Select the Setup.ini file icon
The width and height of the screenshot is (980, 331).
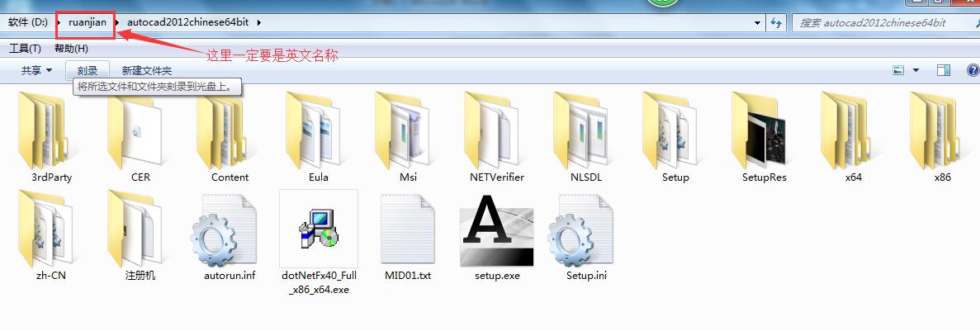(x=580, y=229)
